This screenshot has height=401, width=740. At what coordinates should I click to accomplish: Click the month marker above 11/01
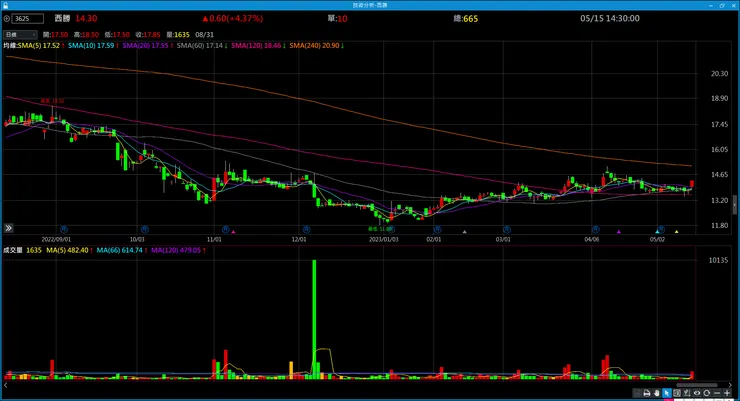tap(226, 229)
